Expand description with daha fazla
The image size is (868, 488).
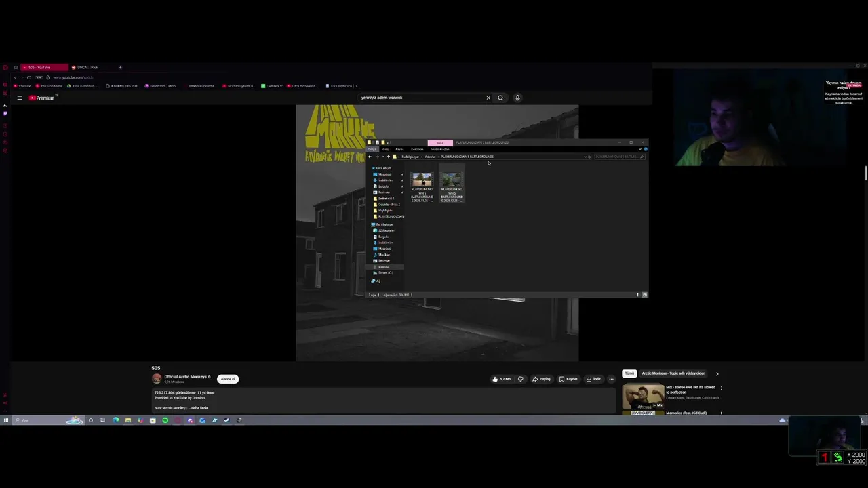tap(199, 408)
